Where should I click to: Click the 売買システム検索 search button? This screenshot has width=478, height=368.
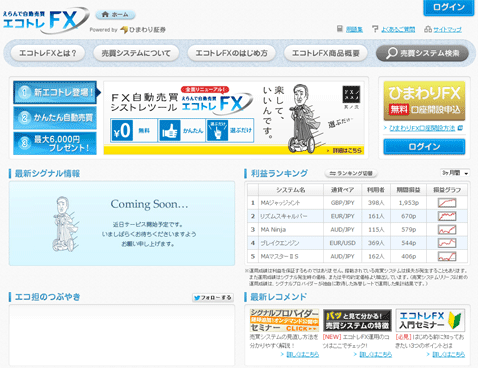click(x=422, y=53)
